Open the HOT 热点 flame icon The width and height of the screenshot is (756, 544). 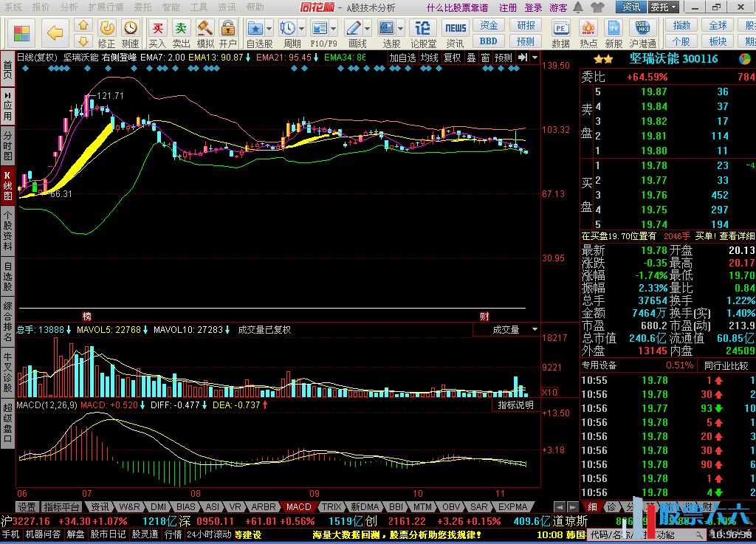[x=588, y=34]
